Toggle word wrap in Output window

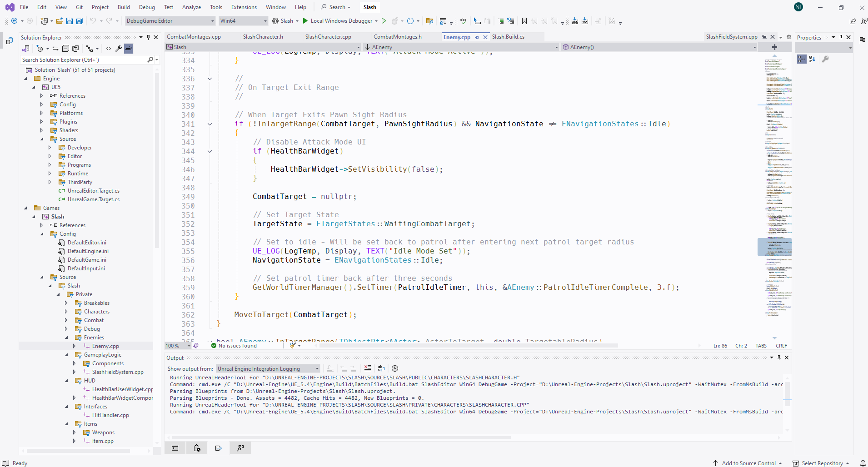[381, 368]
